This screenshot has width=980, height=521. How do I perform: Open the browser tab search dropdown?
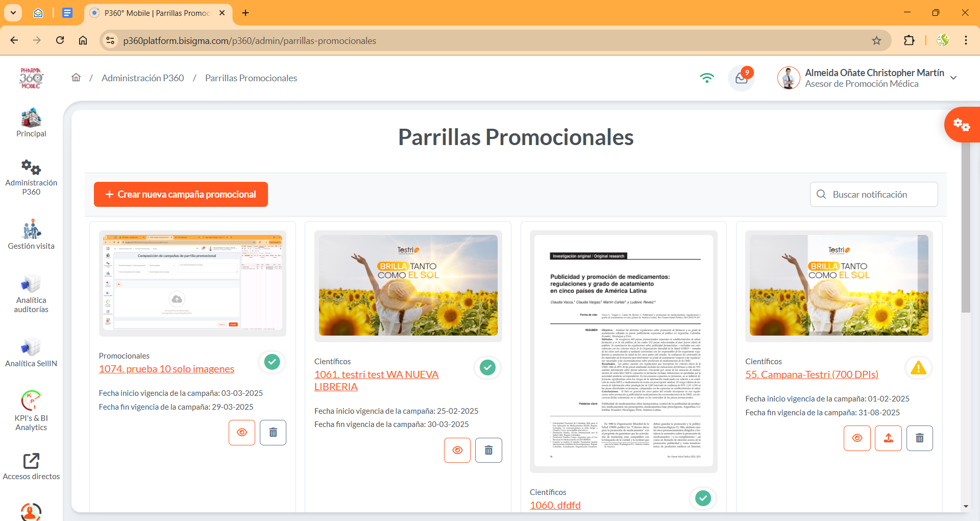click(x=13, y=13)
